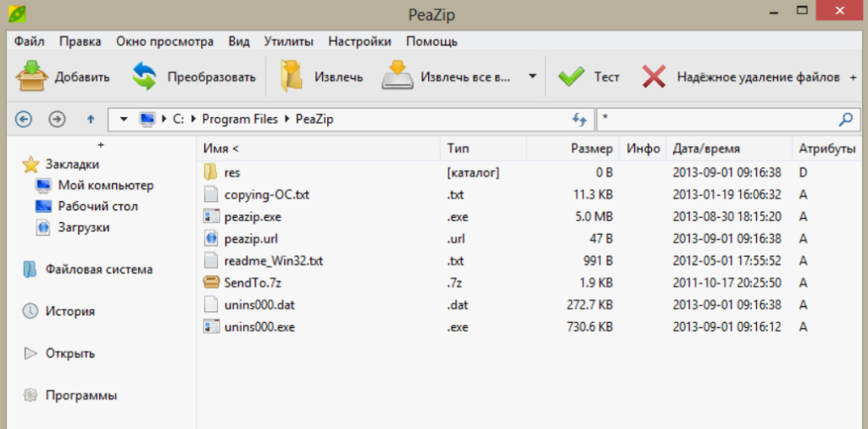Open the Настройки menu
Viewport: 868px width, 429px height.
click(359, 42)
